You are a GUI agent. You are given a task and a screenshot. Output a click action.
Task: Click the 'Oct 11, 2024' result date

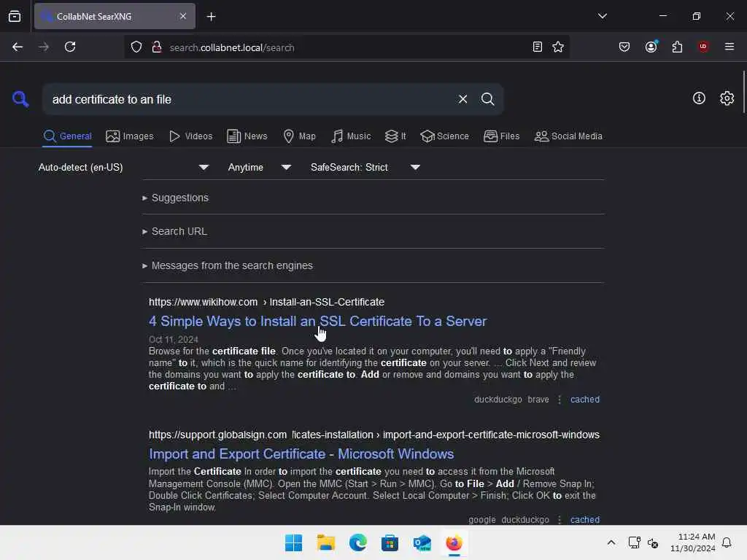[x=174, y=339]
